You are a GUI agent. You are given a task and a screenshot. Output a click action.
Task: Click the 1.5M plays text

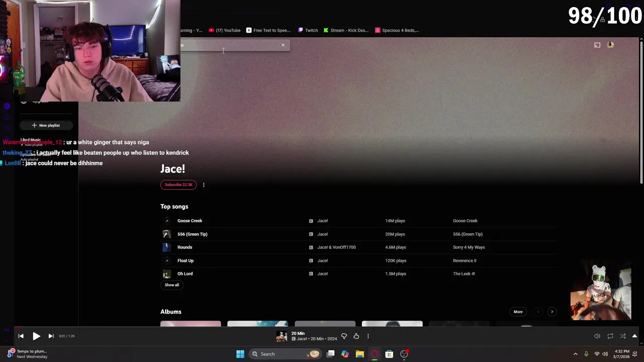point(395,274)
